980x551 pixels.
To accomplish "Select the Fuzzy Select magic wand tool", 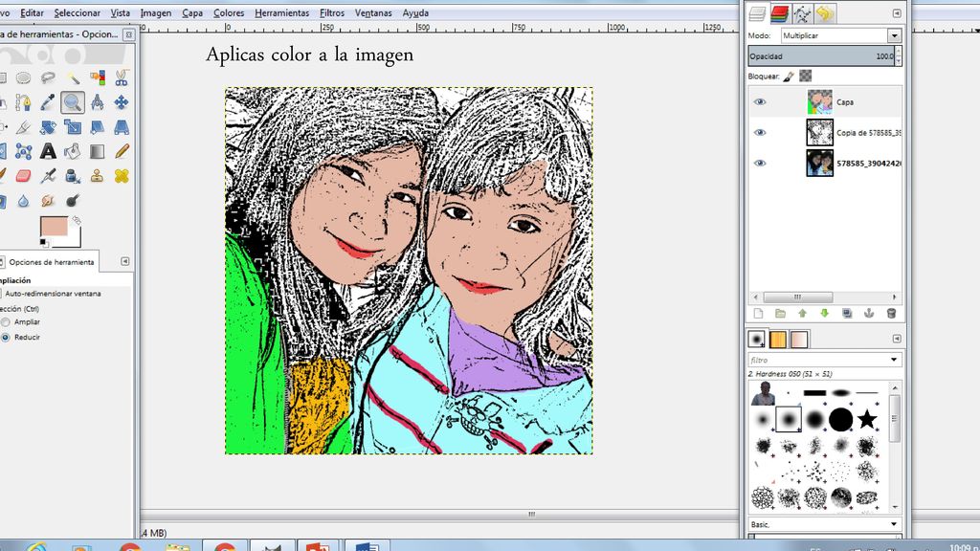I will (73, 77).
